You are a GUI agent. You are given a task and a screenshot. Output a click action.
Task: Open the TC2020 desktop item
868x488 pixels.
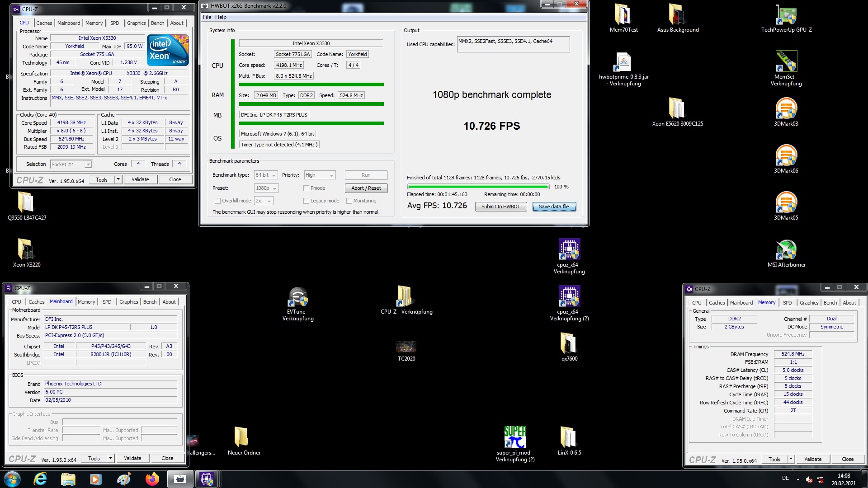[x=406, y=351]
